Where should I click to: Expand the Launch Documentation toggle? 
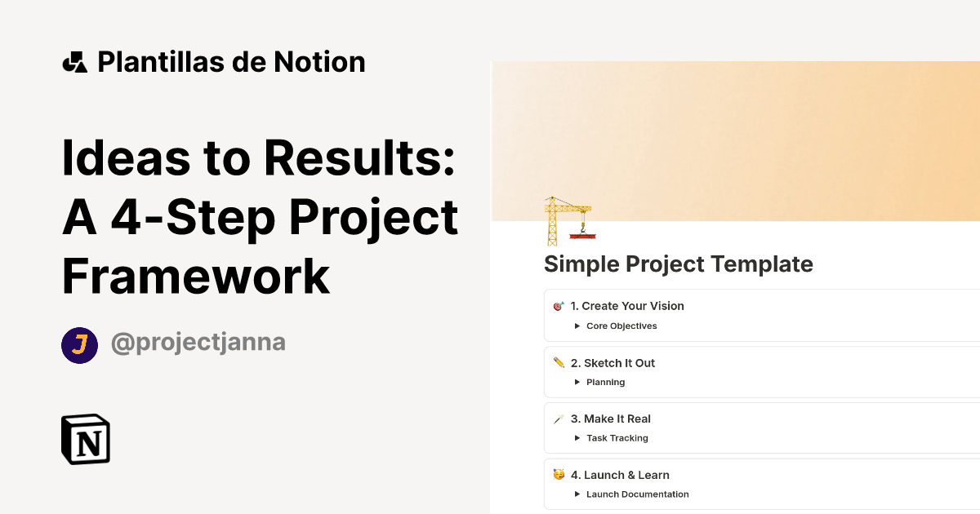point(637,494)
